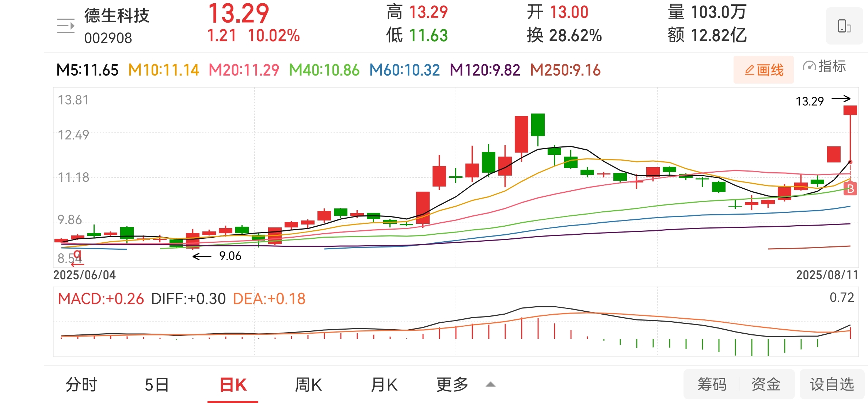Click the M20:11.29 moving average label
This screenshot has height=403, width=868.
[244, 70]
